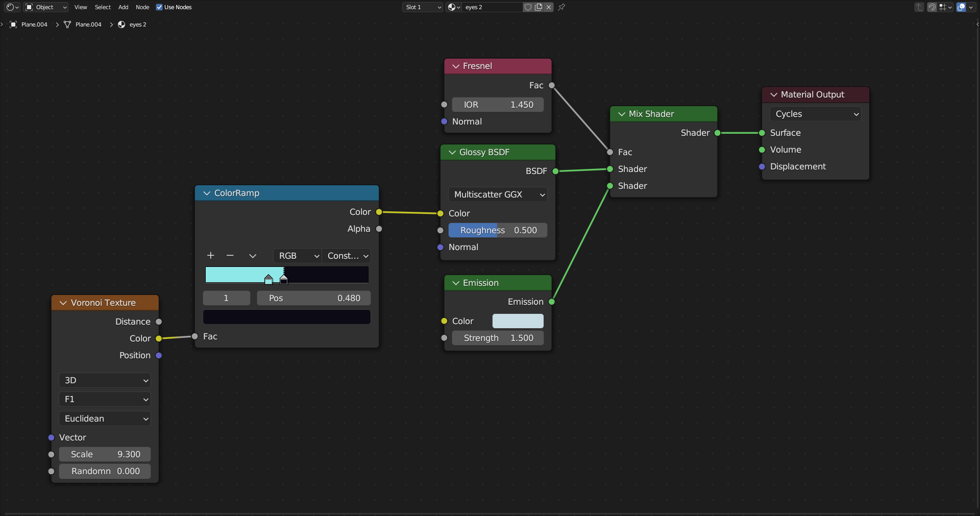Click the eyes 2 material icon in breadcrumb
The image size is (980, 516).
pyautogui.click(x=121, y=24)
